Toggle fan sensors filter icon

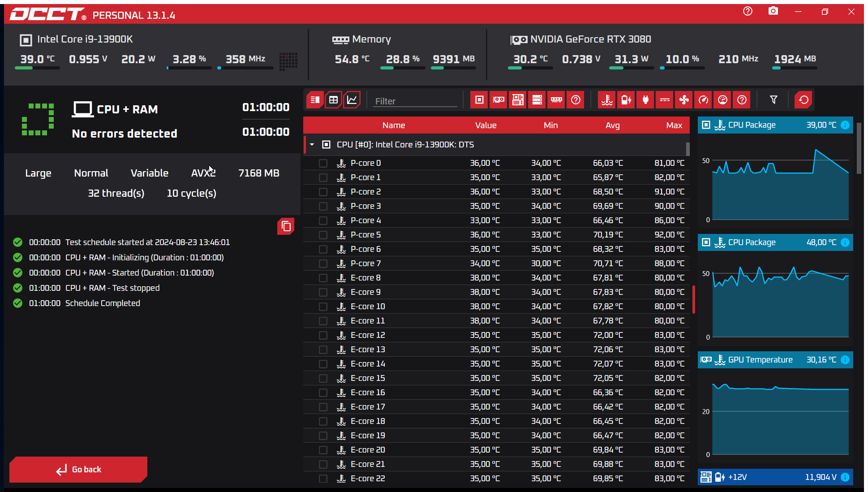click(x=684, y=100)
